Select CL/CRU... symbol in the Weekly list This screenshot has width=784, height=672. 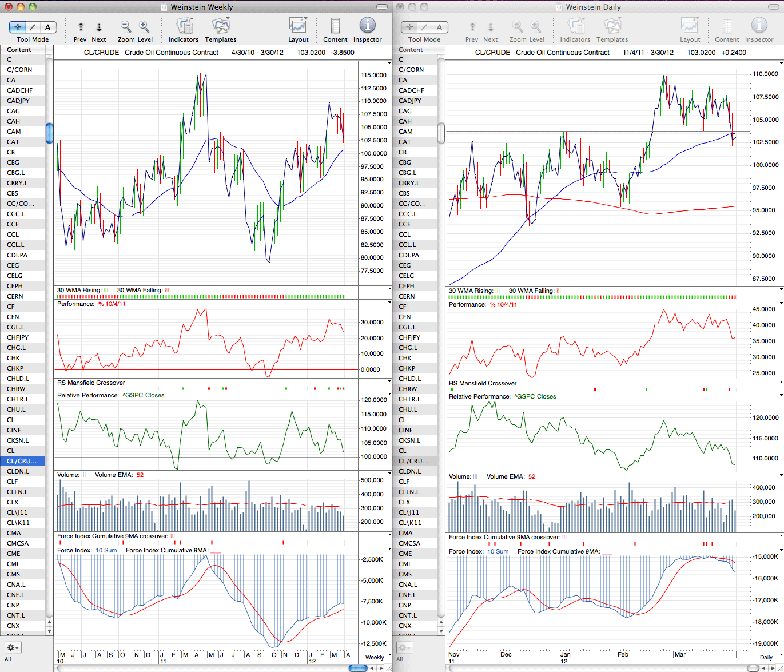pos(23,461)
